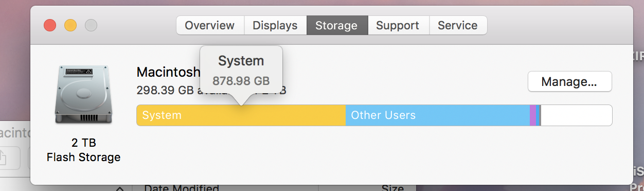Select the Storage tab
Screen dimensions: 644x191
pos(337,25)
